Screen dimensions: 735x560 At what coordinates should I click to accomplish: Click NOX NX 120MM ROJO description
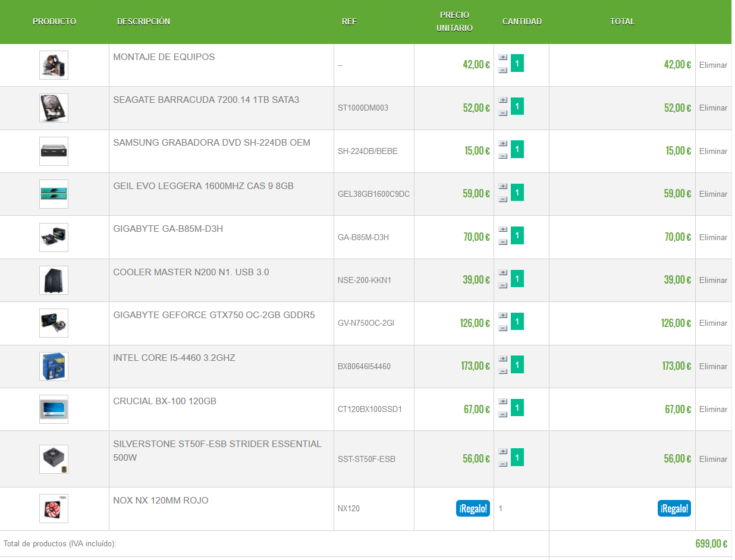(161, 501)
